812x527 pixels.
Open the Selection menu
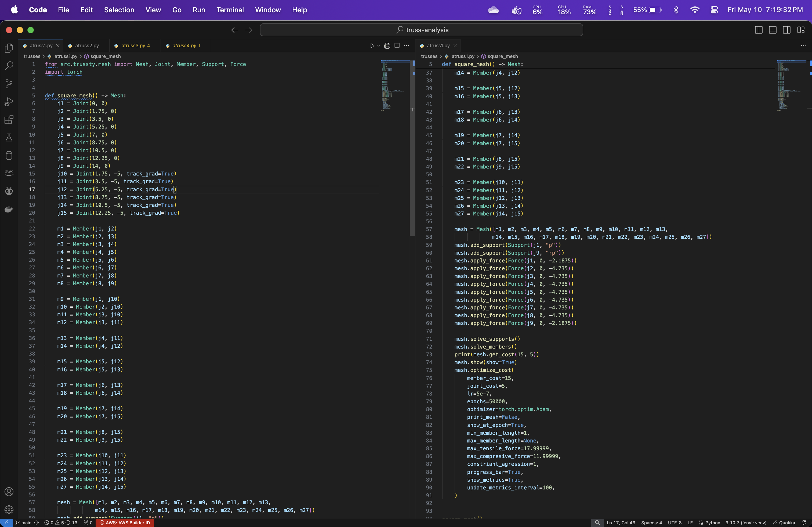(x=119, y=10)
